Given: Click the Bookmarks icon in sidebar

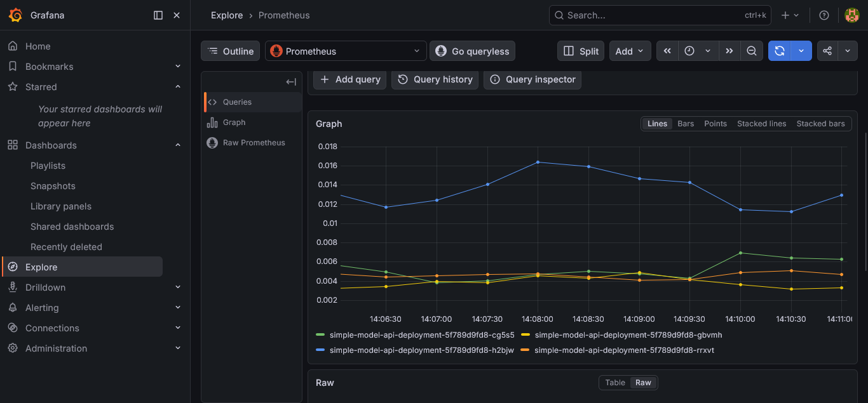Looking at the screenshot, I should coord(13,67).
